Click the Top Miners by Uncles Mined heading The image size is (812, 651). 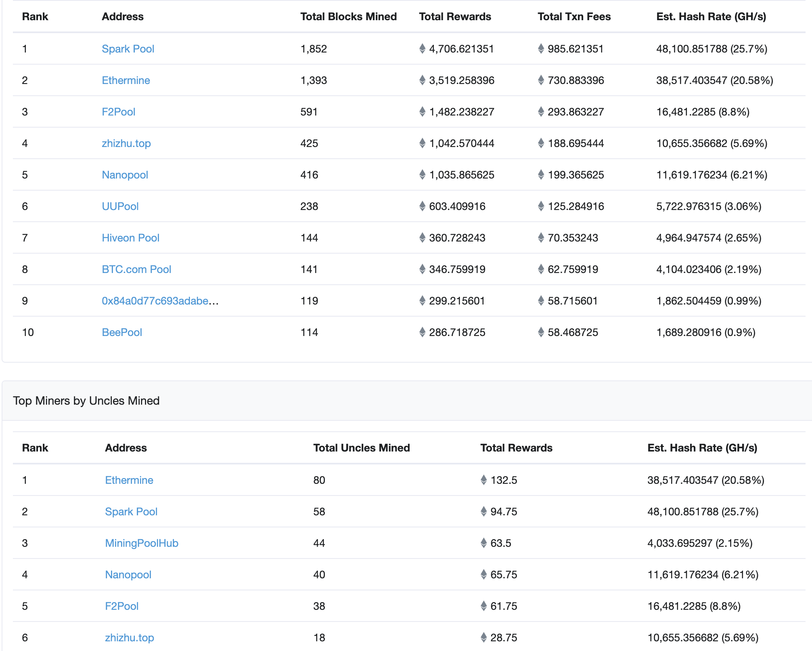point(86,401)
